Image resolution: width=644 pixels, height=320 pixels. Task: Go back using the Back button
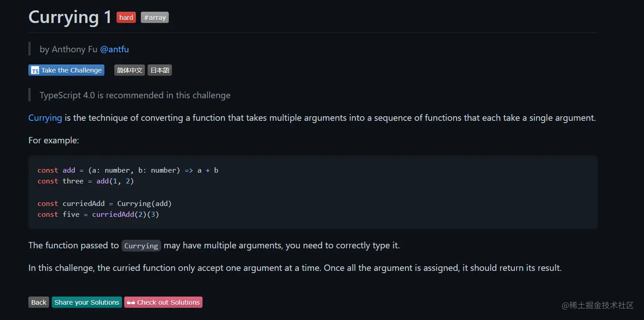click(x=39, y=302)
